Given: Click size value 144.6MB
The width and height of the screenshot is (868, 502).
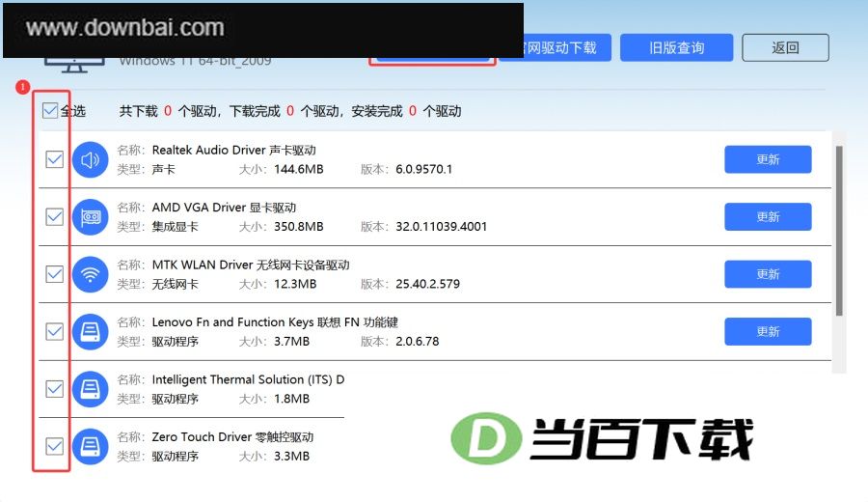Looking at the screenshot, I should [298, 169].
